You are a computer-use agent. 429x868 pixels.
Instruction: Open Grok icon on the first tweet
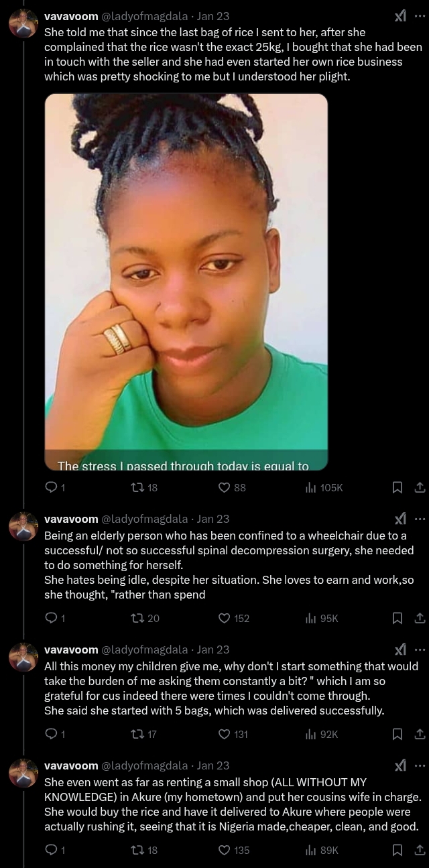pyautogui.click(x=400, y=16)
